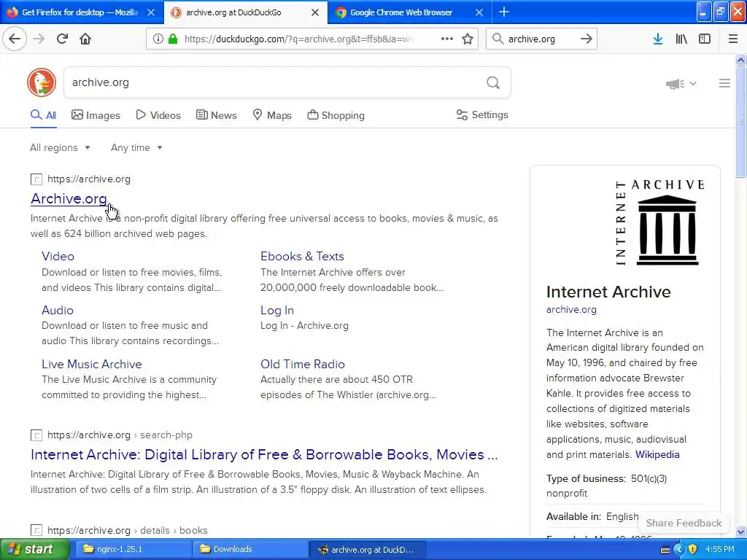Click the green padlock security icon

coord(172,39)
